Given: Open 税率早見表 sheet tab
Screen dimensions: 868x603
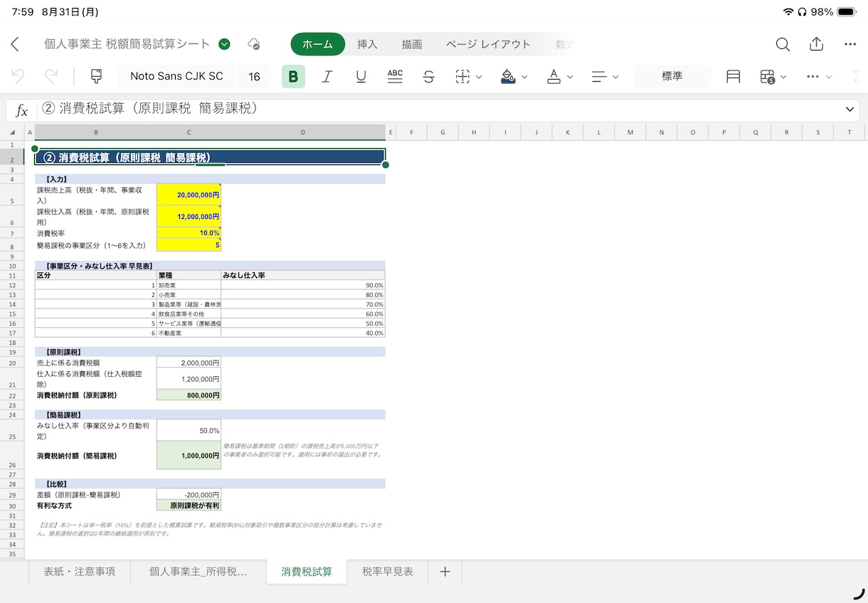Looking at the screenshot, I should (x=388, y=571).
